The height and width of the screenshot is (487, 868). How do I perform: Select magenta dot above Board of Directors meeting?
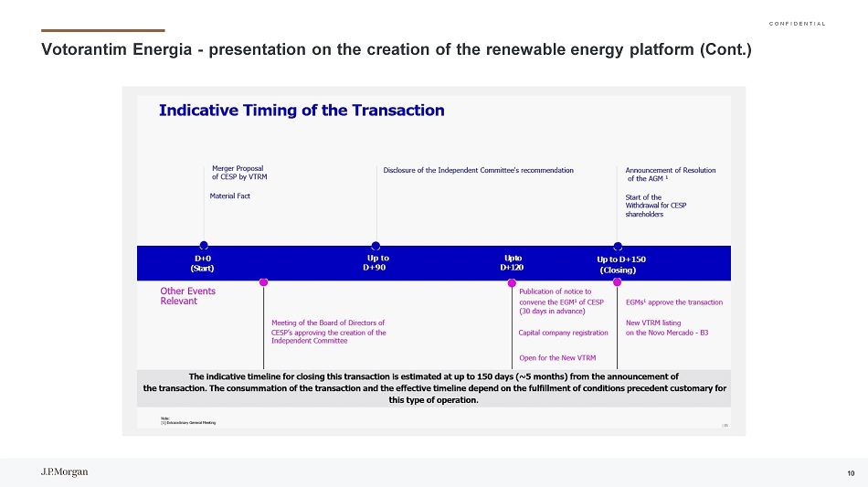264,282
